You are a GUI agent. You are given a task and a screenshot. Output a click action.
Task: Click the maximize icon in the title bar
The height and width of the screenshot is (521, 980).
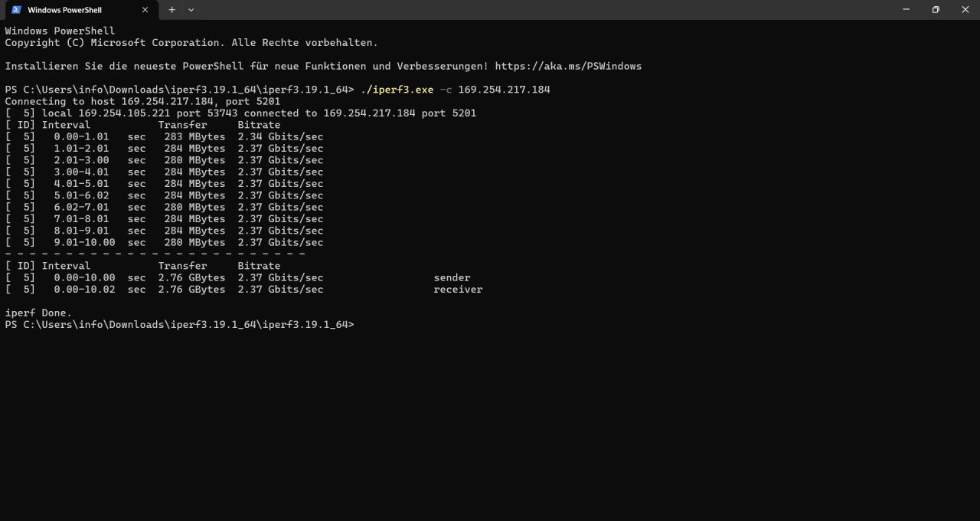click(x=935, y=10)
